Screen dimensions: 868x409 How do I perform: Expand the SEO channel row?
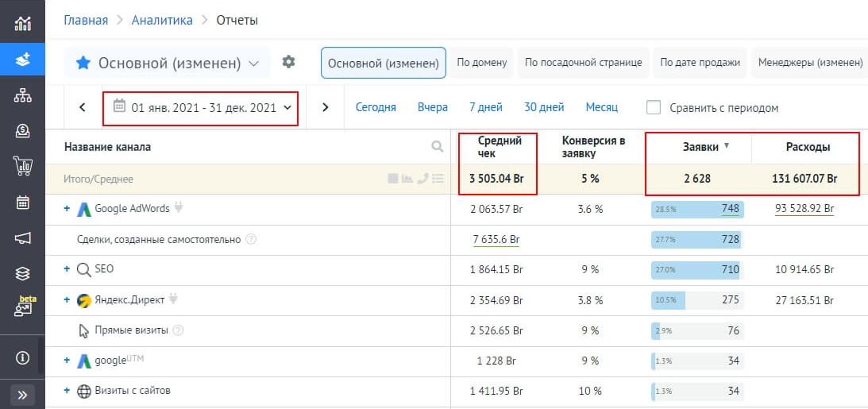pyautogui.click(x=68, y=269)
